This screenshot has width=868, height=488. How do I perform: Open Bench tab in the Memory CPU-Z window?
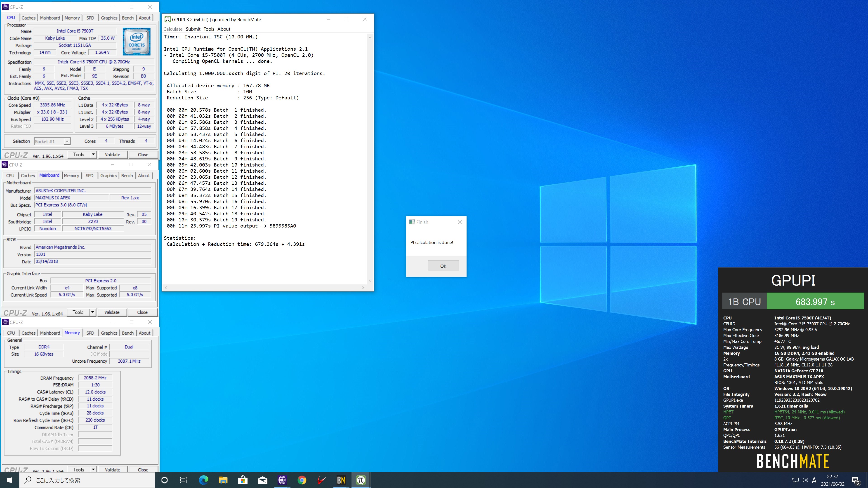(128, 333)
